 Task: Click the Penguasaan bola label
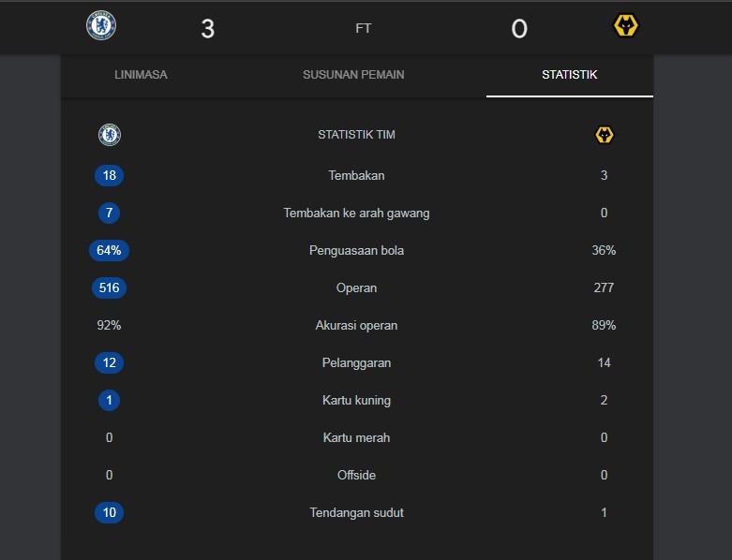coord(356,250)
